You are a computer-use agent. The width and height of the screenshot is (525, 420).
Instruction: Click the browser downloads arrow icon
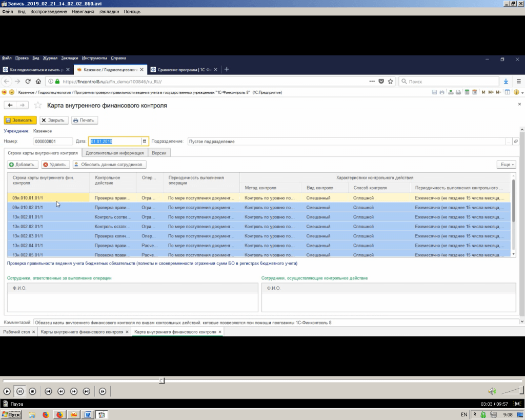coord(506,82)
